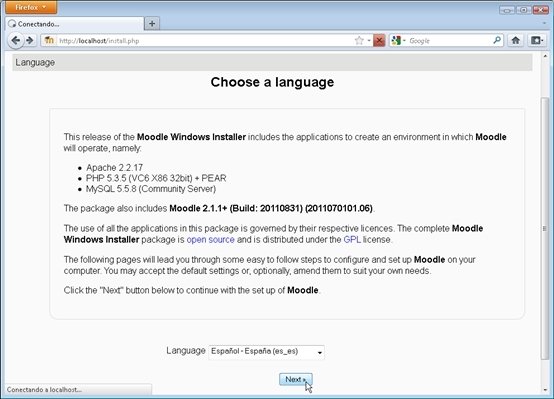The height and width of the screenshot is (399, 554).
Task: Select the Conectando... tab
Action: point(75,24)
